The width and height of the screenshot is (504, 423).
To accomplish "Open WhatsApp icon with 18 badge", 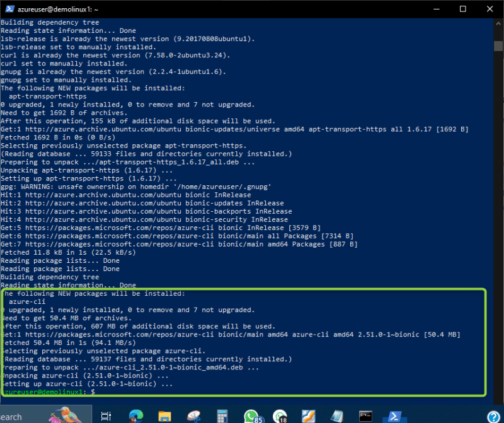I will [x=280, y=416].
